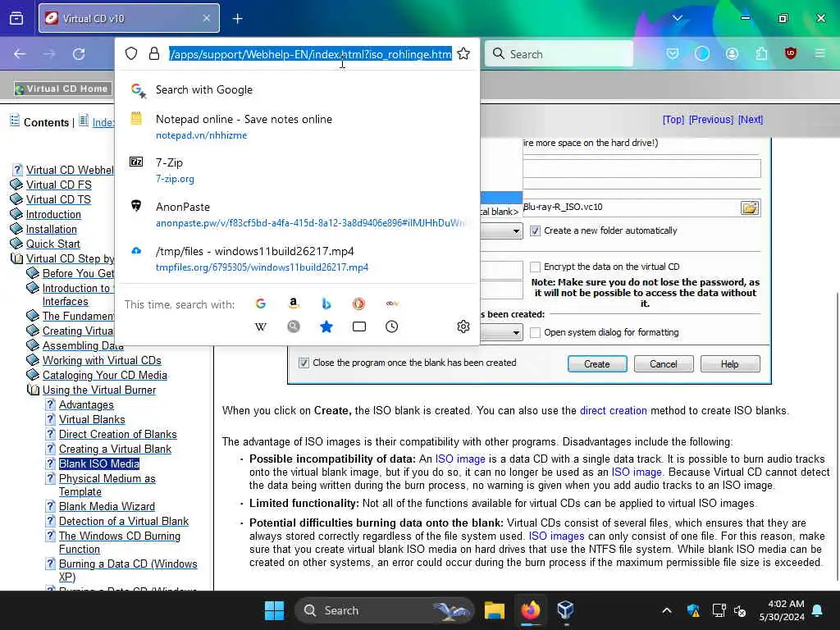Collapse the Using the Virtual Burner book
Screen dimensions: 840x630
pyautogui.click(x=33, y=390)
